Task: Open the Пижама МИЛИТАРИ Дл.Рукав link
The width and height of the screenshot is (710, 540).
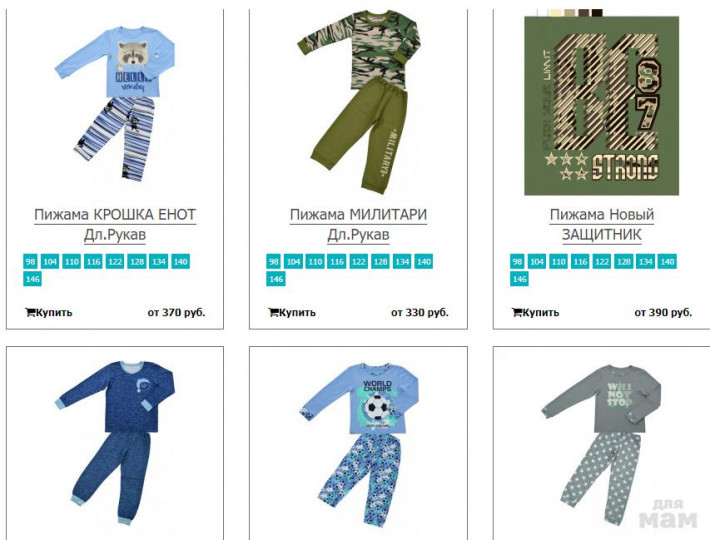Action: pos(358,225)
